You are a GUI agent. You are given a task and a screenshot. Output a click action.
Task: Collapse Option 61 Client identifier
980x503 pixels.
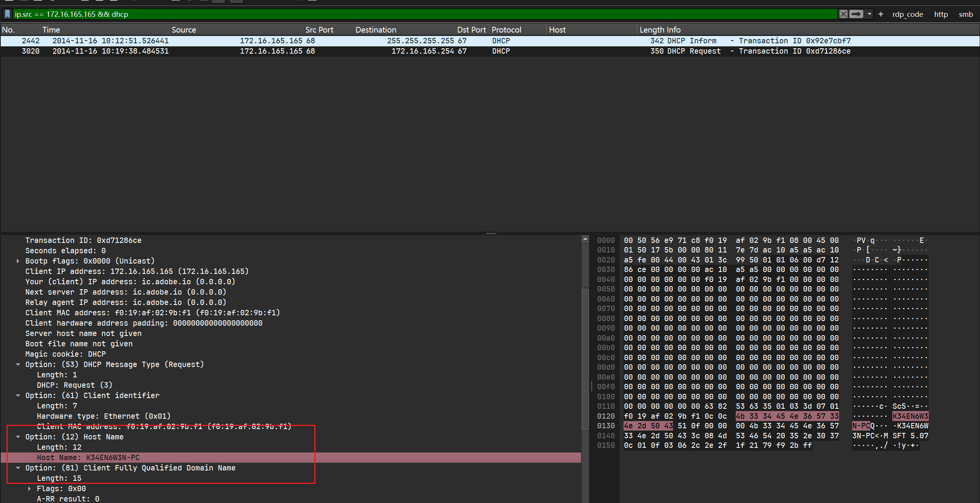pyautogui.click(x=18, y=395)
